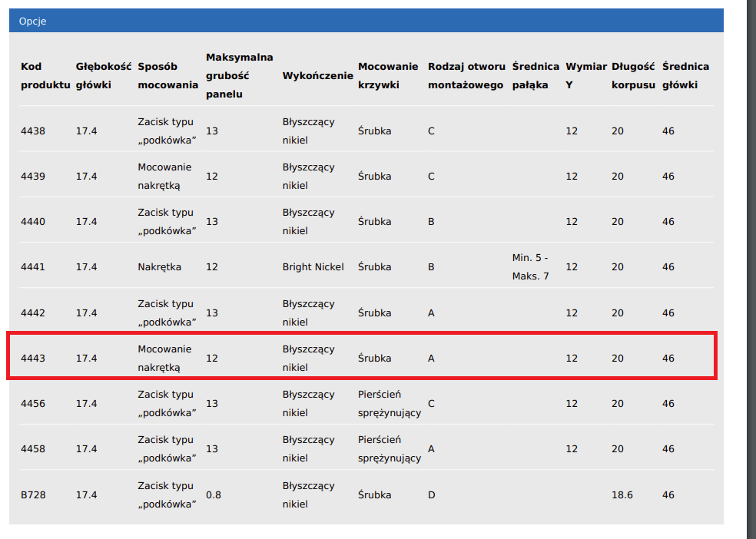The height and width of the screenshot is (539, 756).
Task: Click the 'Maksymalna grubość panelu' column header
Action: pos(239,75)
